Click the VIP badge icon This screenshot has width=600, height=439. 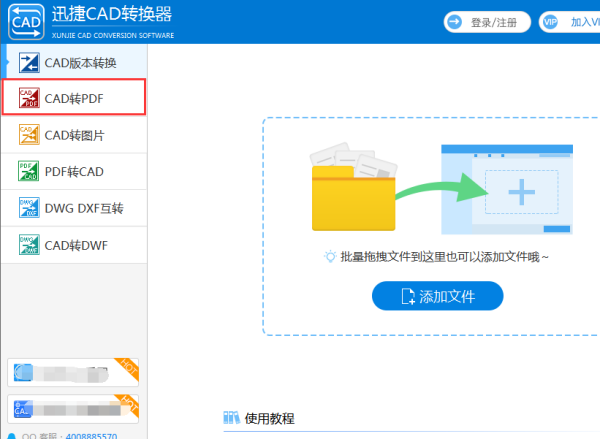550,22
